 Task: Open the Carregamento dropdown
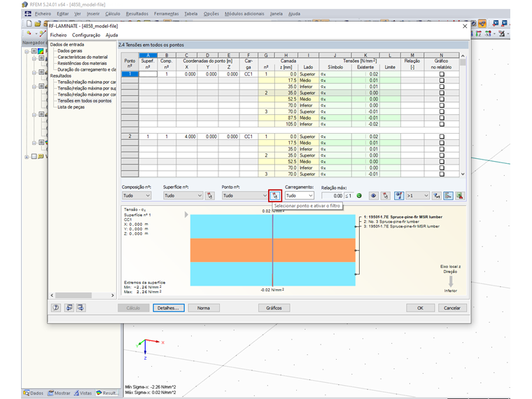(300, 196)
